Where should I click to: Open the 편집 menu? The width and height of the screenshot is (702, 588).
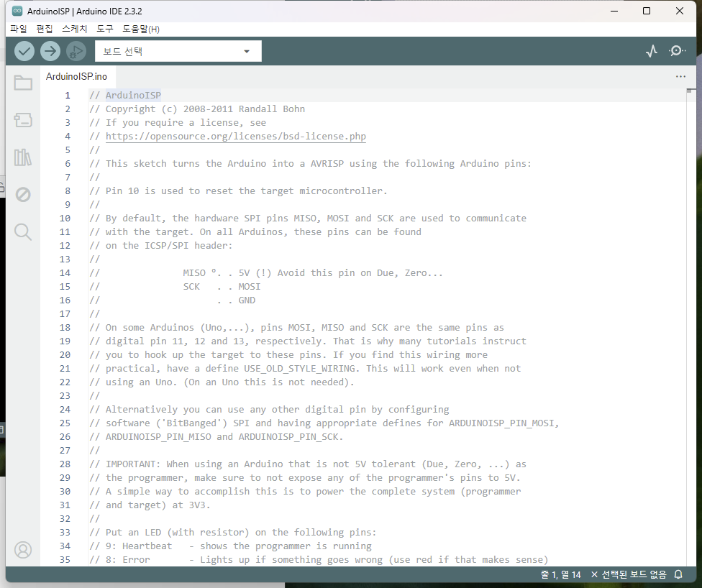click(x=45, y=29)
